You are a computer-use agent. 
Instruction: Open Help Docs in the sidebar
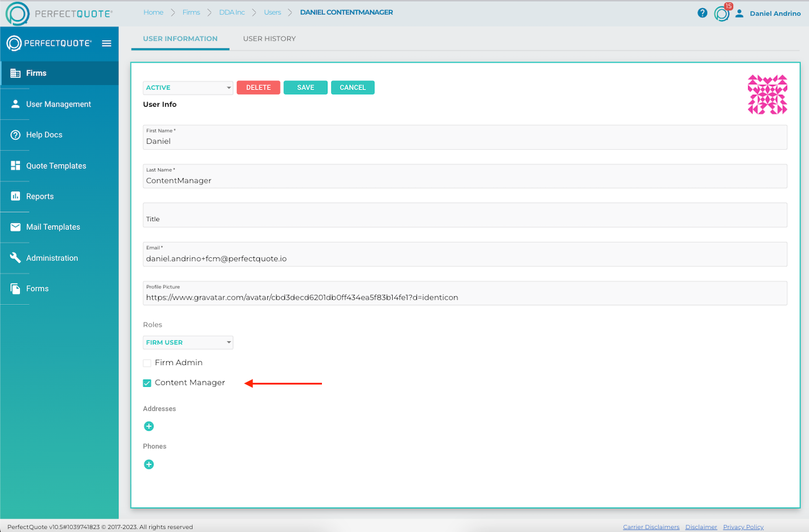coord(60,135)
